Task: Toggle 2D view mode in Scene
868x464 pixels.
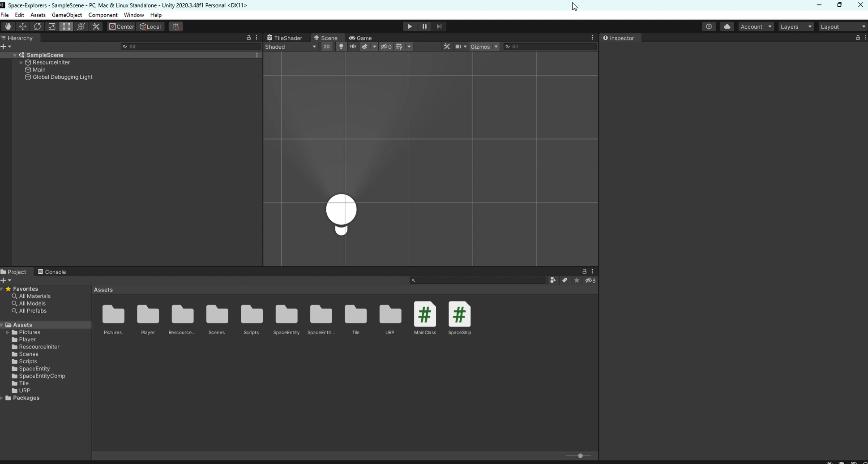Action: 326,47
